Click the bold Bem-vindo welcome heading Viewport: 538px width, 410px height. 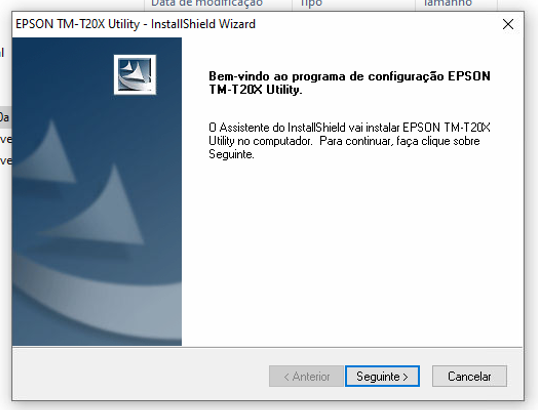pos(349,83)
